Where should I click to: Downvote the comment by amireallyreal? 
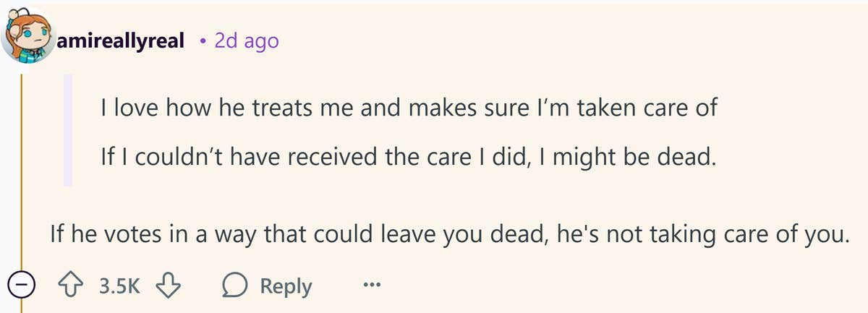(168, 286)
